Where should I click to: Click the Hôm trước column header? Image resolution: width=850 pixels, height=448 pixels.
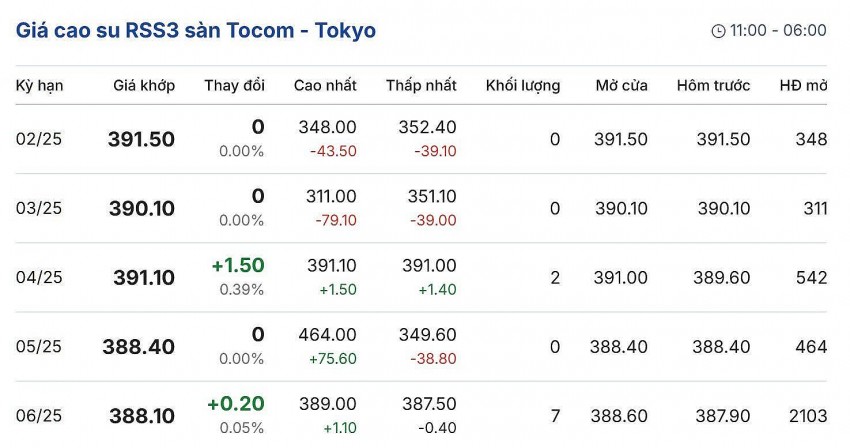point(713,86)
